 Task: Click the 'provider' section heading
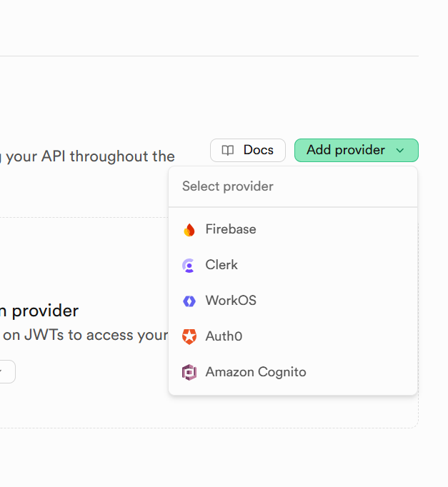(44, 311)
